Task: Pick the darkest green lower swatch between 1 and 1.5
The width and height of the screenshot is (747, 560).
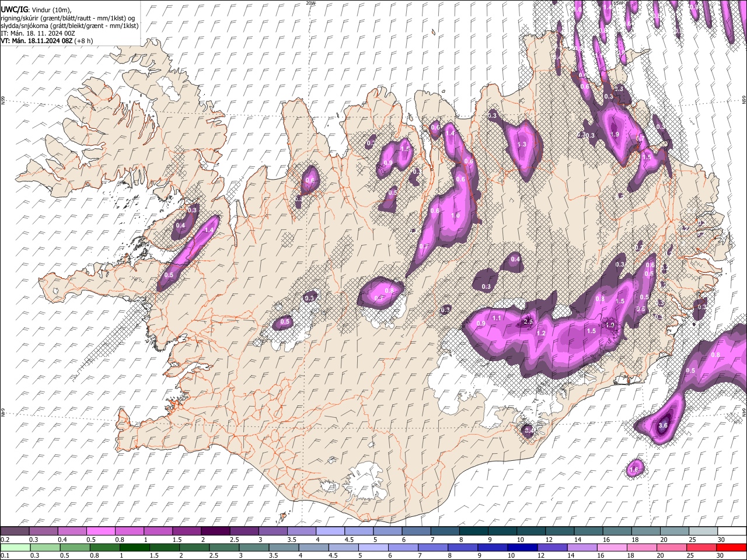Action: click(x=134, y=547)
